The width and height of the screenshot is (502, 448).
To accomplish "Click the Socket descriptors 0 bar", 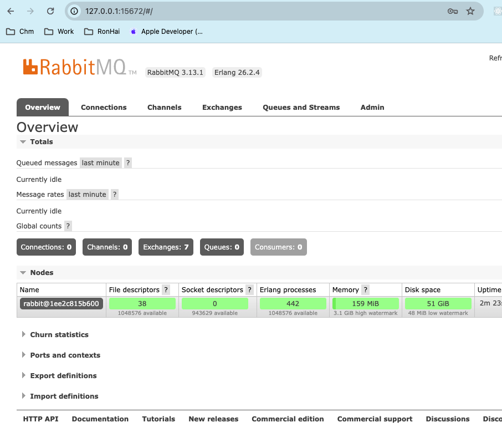I will (215, 303).
